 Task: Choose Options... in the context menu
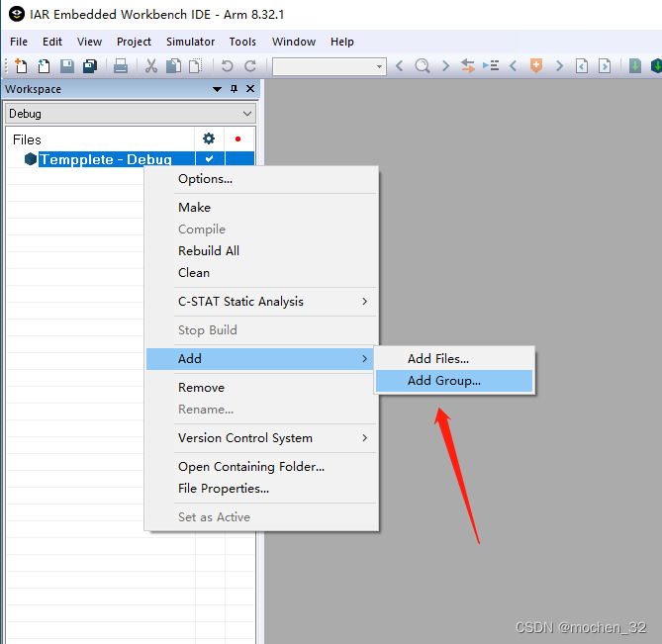click(x=260, y=179)
